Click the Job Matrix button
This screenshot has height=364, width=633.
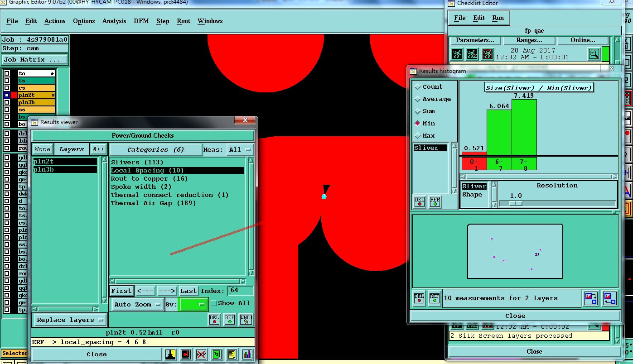(35, 59)
